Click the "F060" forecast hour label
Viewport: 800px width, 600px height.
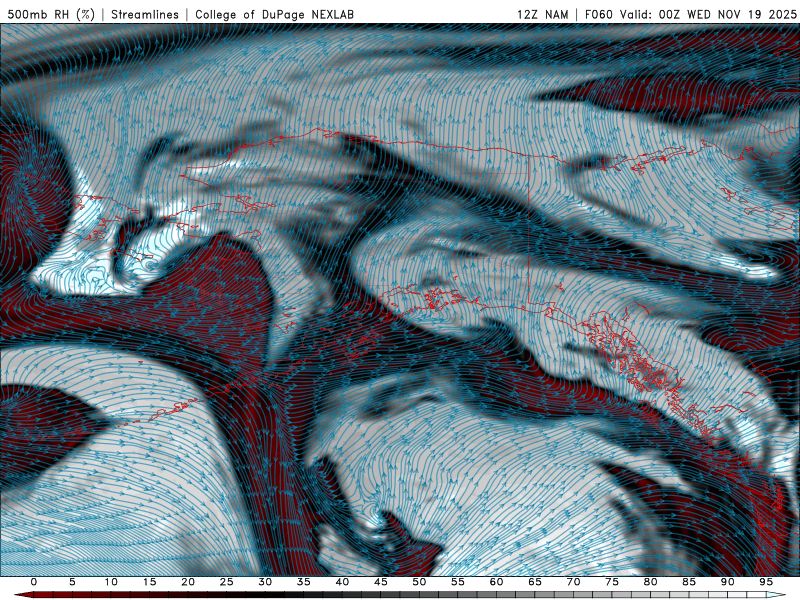click(598, 14)
